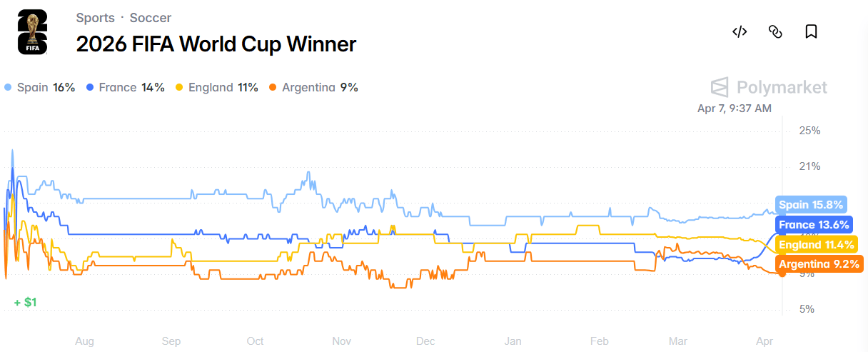
Task: Select France 14% in the legend
Action: [125, 88]
